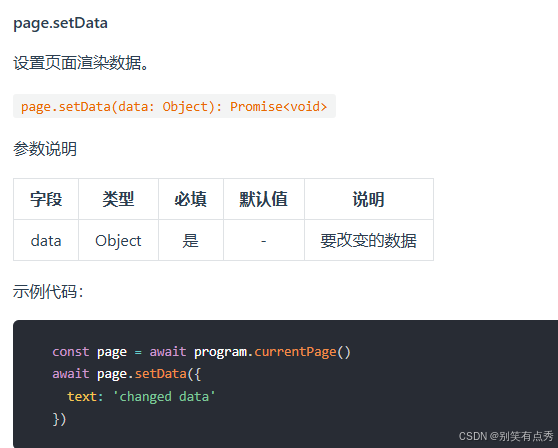Click the CSDN @别笑有点秀 watermark
Screen dimensions: 558x448
(506, 436)
